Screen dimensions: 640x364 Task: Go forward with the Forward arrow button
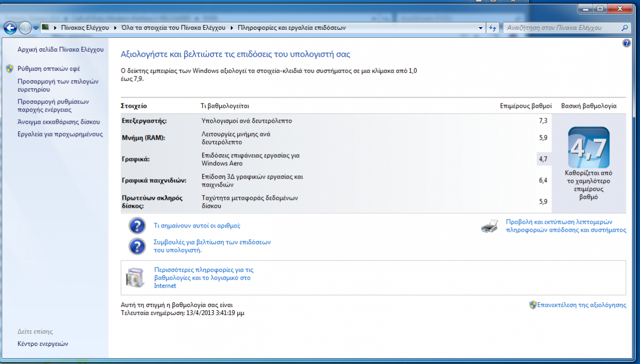point(25,28)
